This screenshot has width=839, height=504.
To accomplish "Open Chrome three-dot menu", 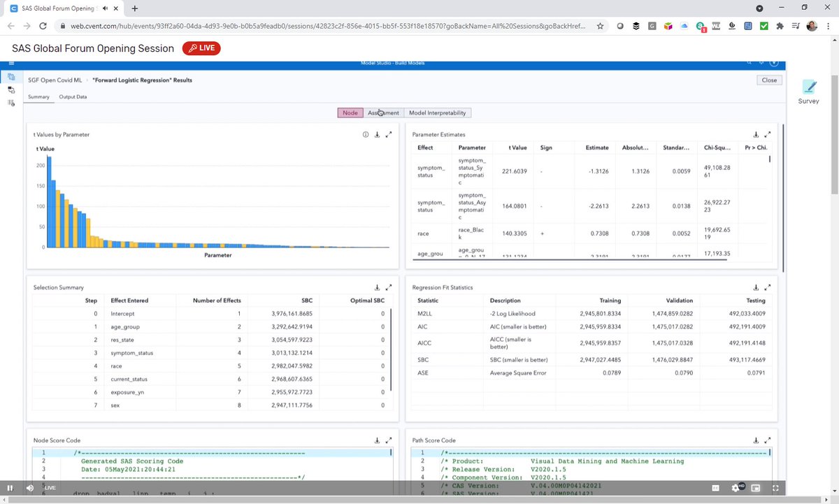I will coord(828,26).
